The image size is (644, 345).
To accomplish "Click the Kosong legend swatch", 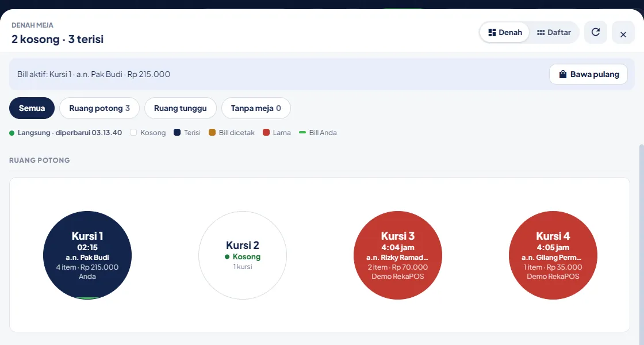I will (133, 132).
